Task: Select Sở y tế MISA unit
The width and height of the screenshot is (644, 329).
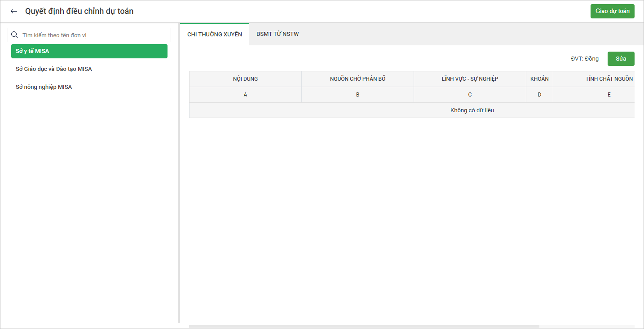Action: (x=89, y=51)
